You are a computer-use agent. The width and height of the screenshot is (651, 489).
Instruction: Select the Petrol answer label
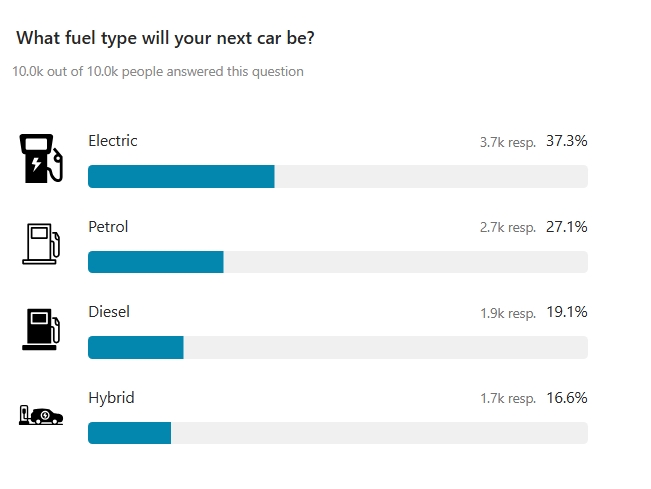108,227
